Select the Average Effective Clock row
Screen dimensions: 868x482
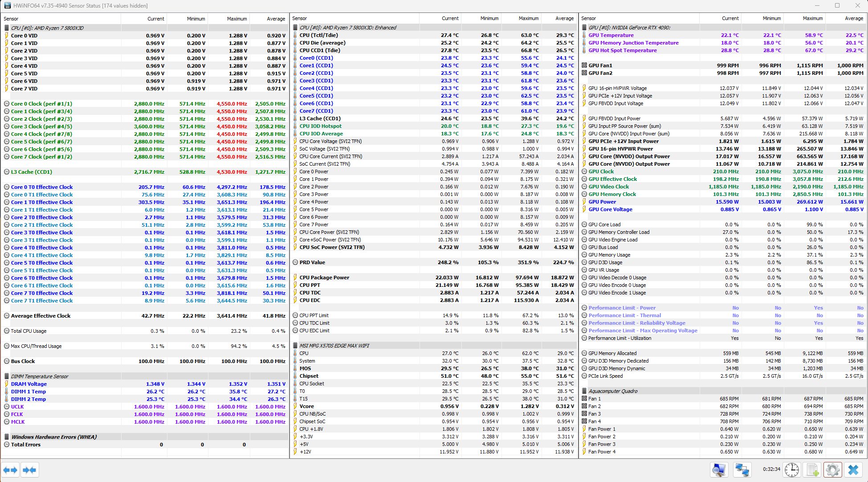41,316
